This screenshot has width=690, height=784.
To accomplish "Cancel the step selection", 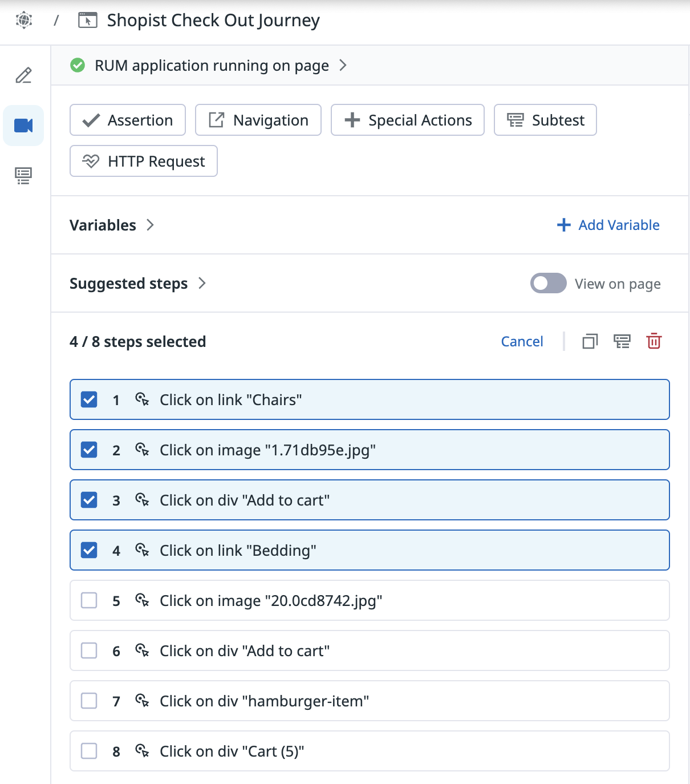I will coord(522,341).
